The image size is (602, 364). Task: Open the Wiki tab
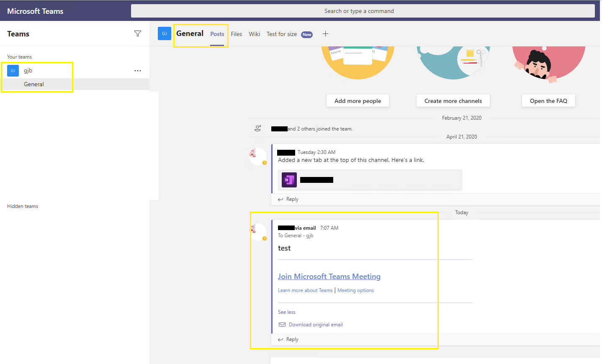pyautogui.click(x=255, y=34)
